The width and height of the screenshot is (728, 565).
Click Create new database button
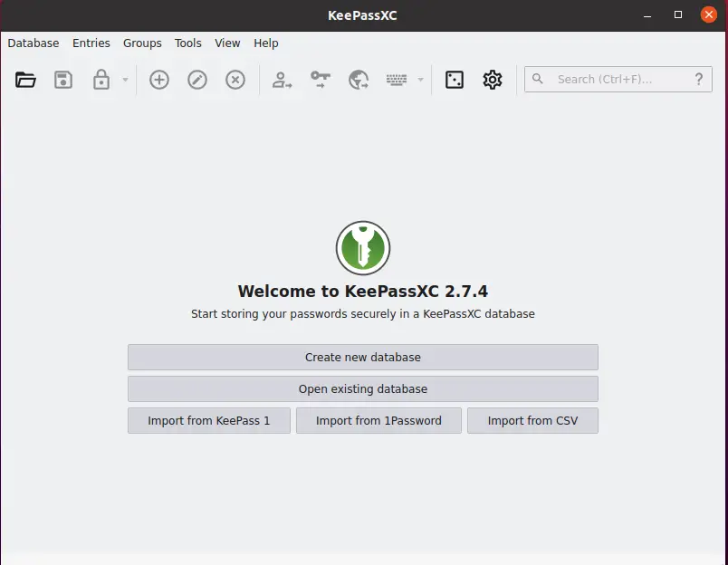(x=363, y=357)
